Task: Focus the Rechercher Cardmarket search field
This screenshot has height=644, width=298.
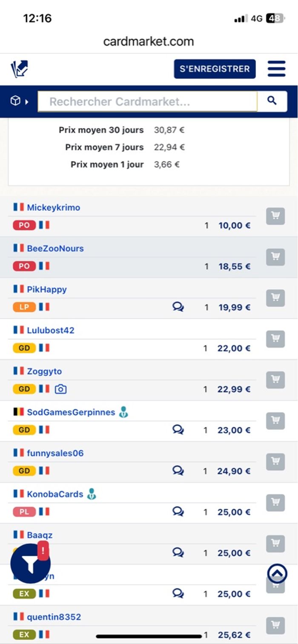Action: click(147, 102)
